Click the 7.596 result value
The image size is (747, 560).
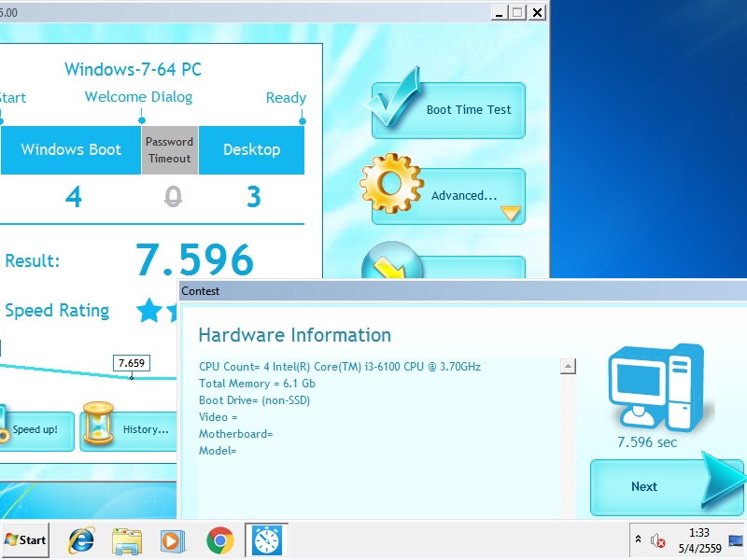pos(195,260)
